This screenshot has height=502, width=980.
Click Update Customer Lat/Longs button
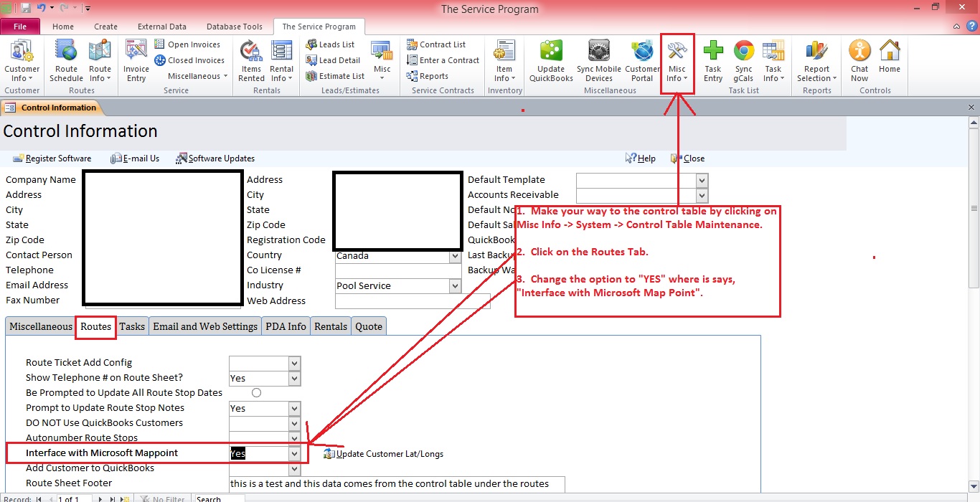(384, 454)
